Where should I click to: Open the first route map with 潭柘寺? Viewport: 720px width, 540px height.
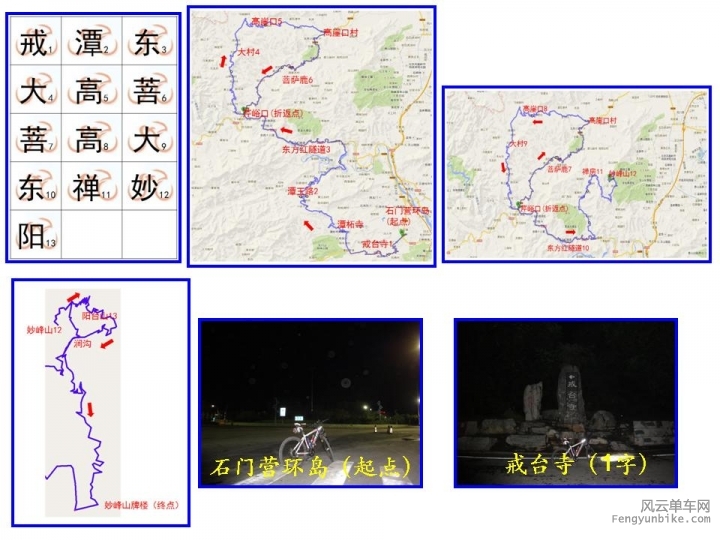point(312,136)
